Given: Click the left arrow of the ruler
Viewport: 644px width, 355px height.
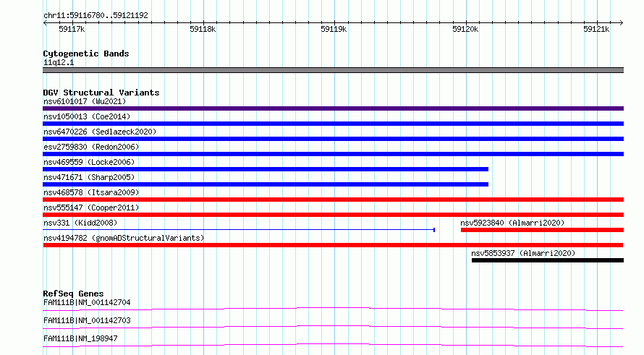Looking at the screenshot, I should (45, 23).
